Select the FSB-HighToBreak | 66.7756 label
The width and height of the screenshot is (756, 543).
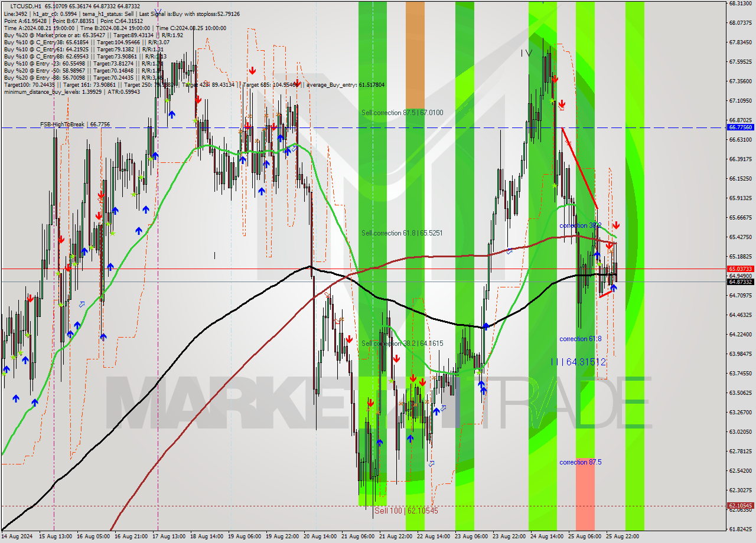tap(75, 125)
